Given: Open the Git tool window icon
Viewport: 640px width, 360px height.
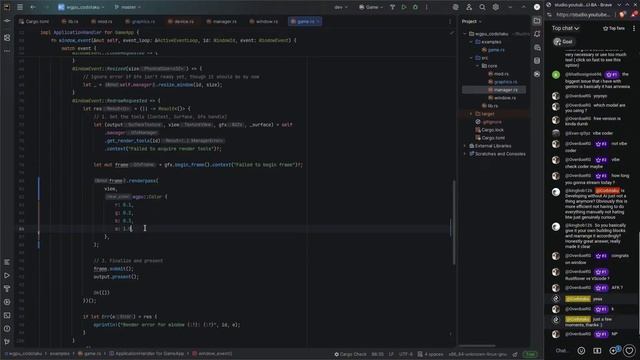Looking at the screenshot, I should [7, 342].
